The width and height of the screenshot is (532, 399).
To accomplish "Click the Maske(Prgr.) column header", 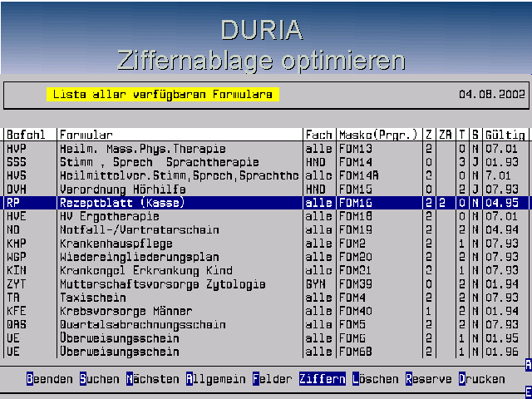I will click(378, 135).
